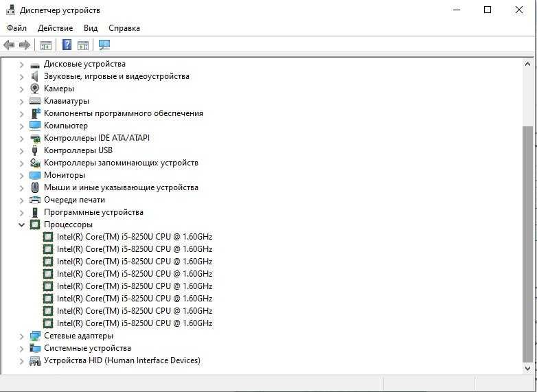Click the chip icon beside Процессоры
The image size is (537, 392).
coord(35,224)
